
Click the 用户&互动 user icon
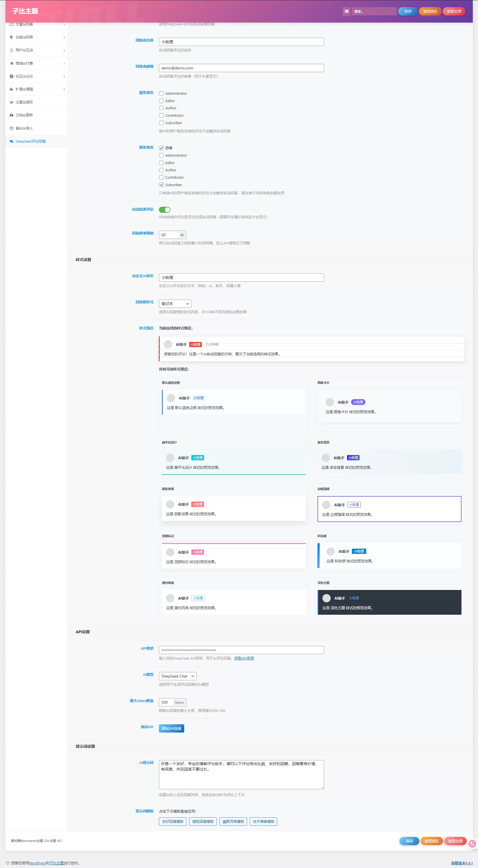(12, 50)
